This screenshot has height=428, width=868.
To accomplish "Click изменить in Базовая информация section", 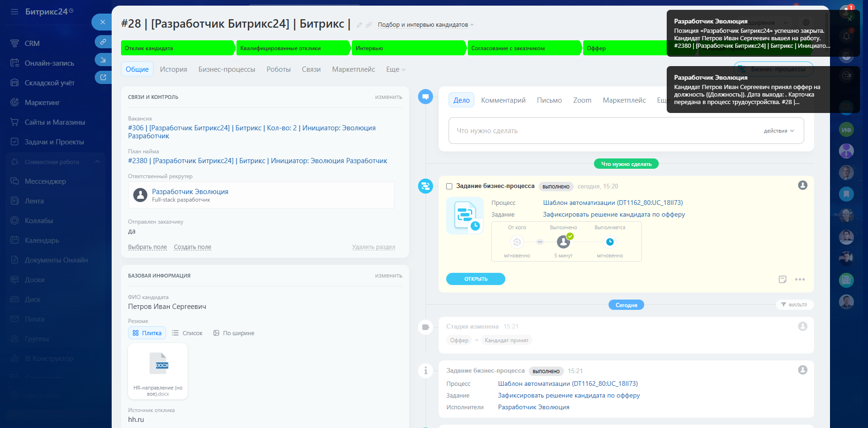I will pyautogui.click(x=388, y=276).
